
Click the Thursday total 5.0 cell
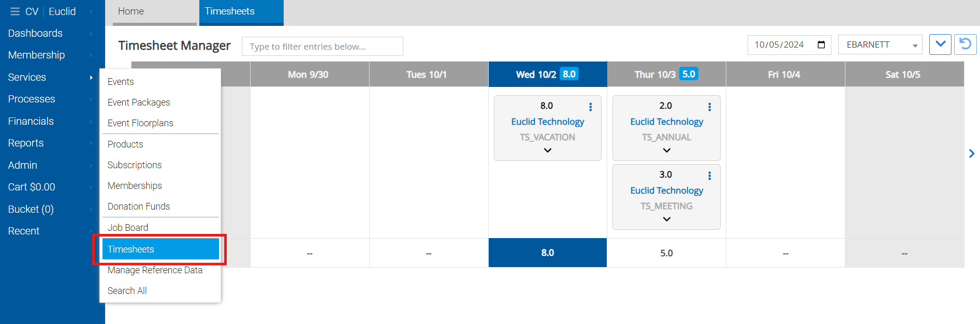667,253
